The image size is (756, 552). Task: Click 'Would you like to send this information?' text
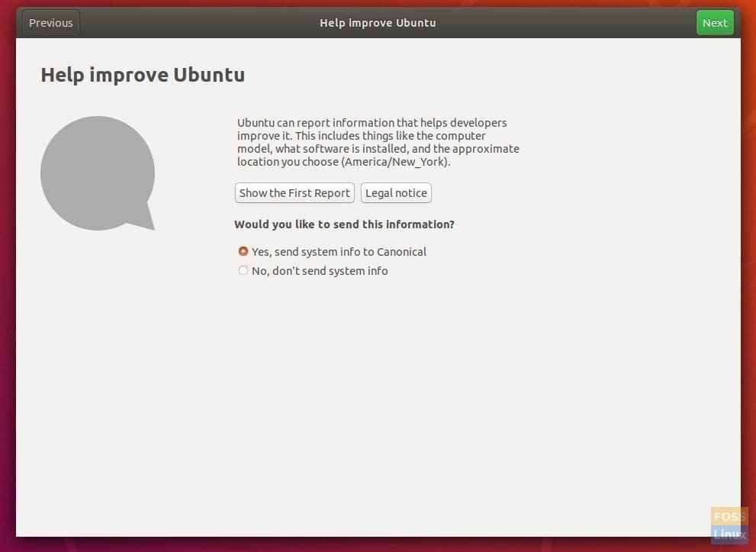click(344, 224)
